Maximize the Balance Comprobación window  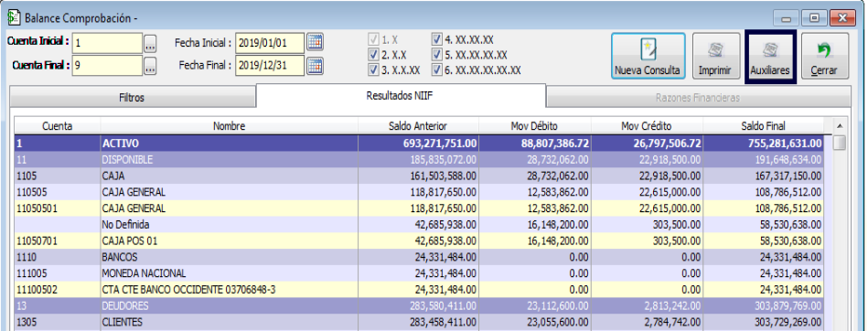pos(814,18)
